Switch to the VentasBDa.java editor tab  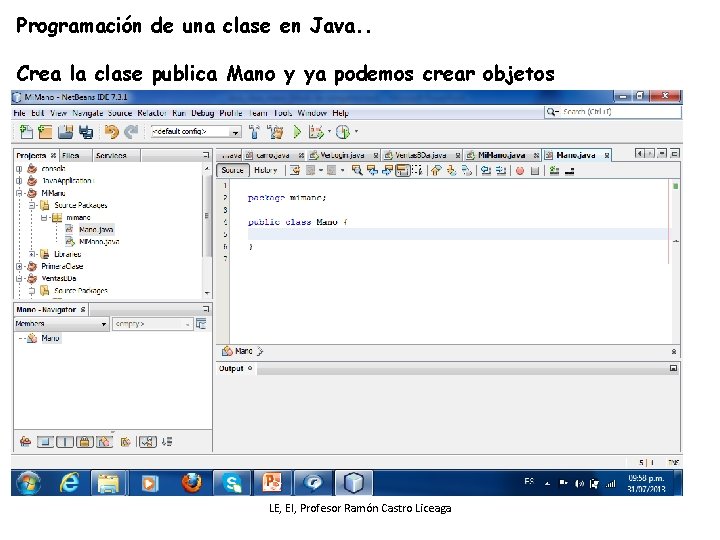[422, 156]
